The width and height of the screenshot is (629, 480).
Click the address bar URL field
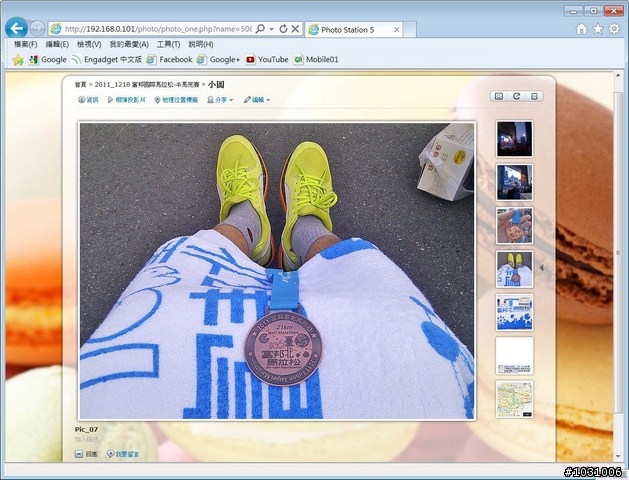[158, 29]
